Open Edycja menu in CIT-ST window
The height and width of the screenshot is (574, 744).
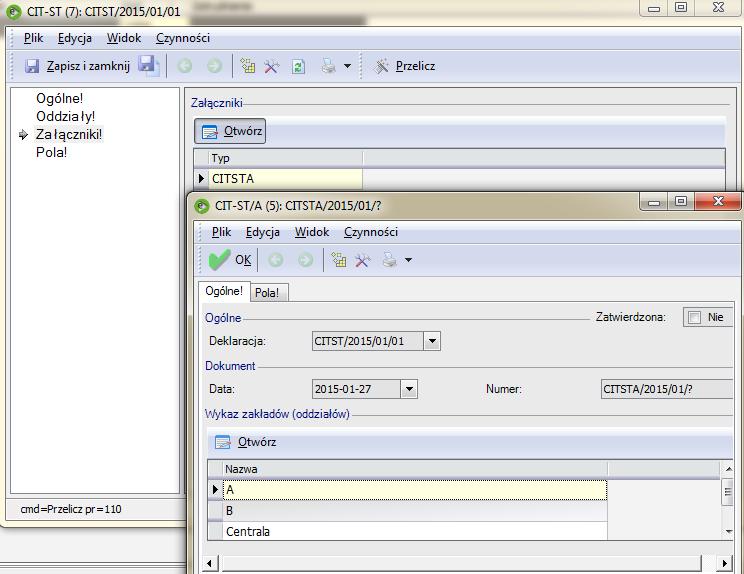(x=74, y=38)
